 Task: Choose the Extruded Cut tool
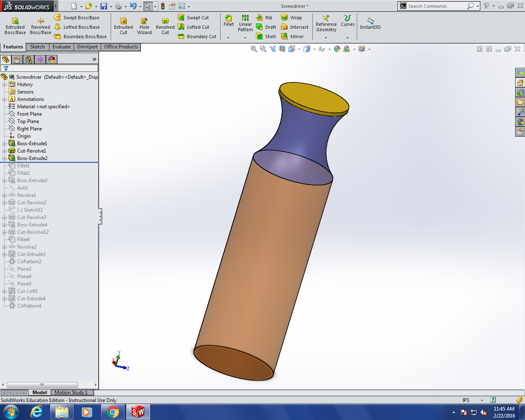[x=123, y=26]
